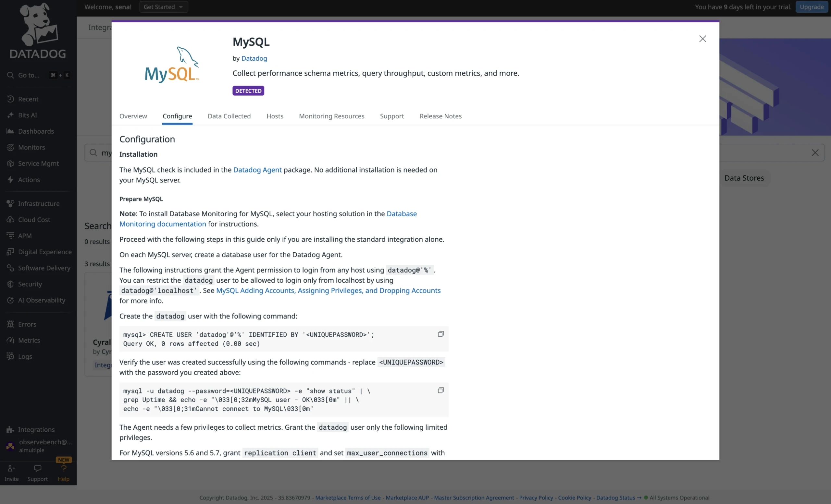Image resolution: width=831 pixels, height=504 pixels.
Task: Open Logs in the sidebar
Action: (25, 356)
